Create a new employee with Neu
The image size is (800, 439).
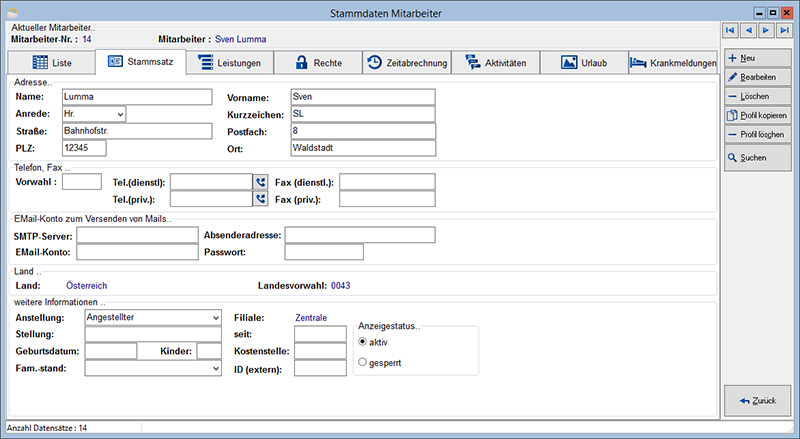[x=758, y=58]
